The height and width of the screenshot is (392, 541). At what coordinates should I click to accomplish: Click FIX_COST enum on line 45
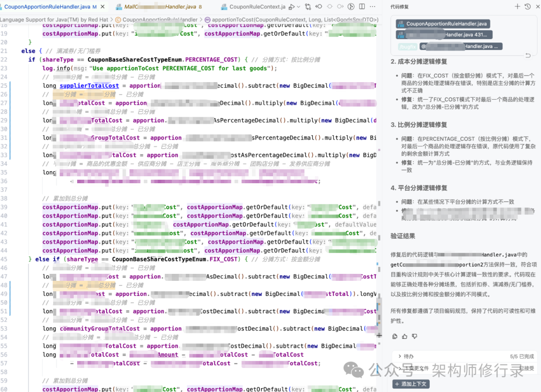[223, 259]
